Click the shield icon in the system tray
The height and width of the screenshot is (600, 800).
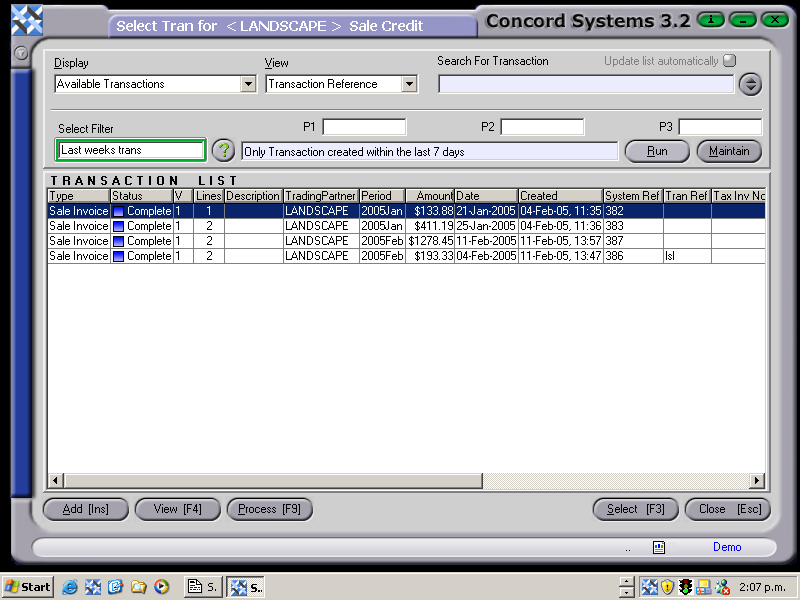click(667, 587)
